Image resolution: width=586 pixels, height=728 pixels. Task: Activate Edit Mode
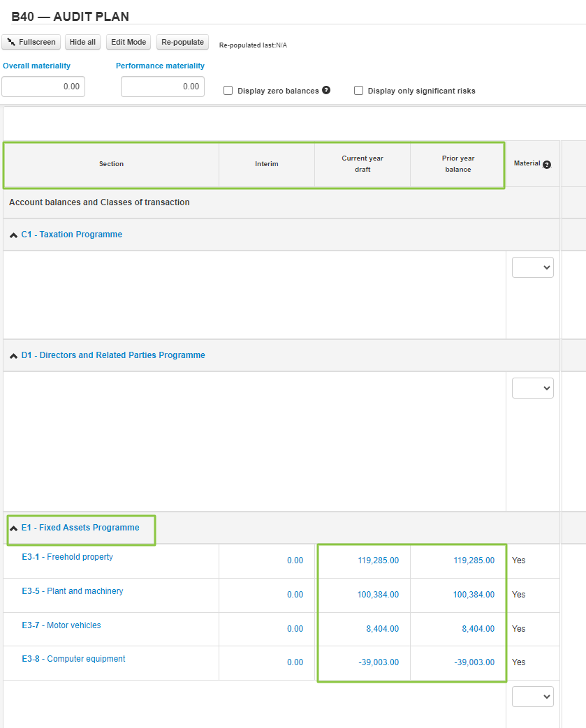pos(128,42)
